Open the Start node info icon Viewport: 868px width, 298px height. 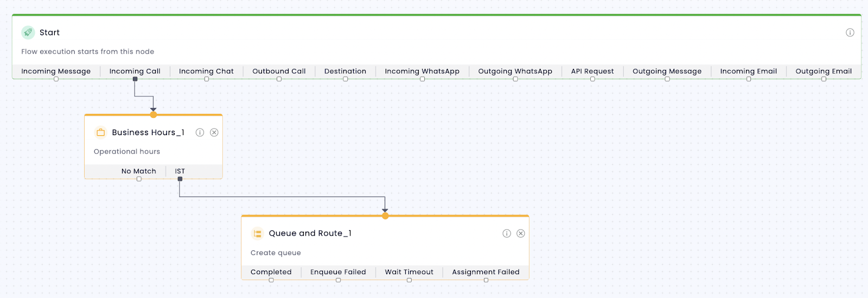[x=850, y=33]
